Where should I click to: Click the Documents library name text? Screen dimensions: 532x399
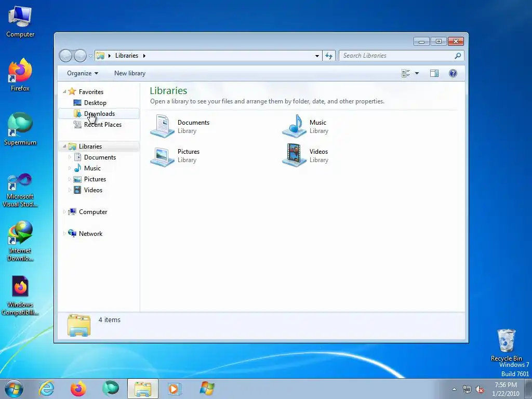[193, 123]
